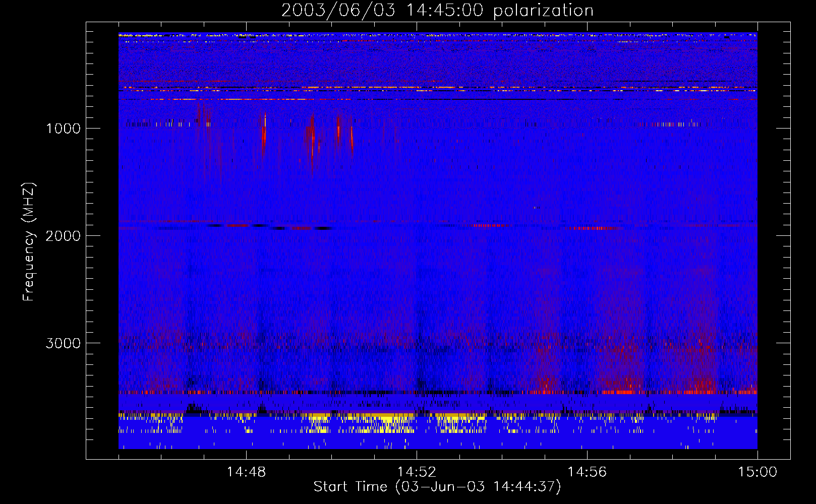Viewport: 816px width, 504px height.
Task: Click the 1000 frequency tick label
Action: pos(63,129)
